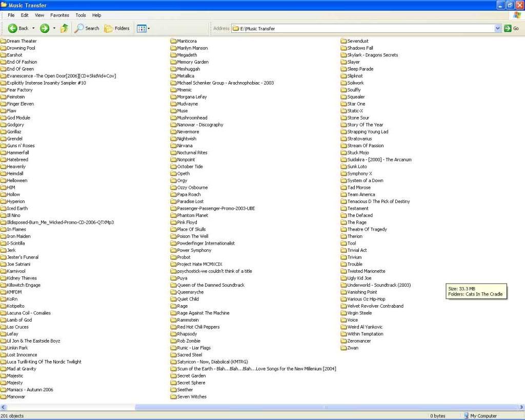Click the "0 bytes" status bar entry
The image size is (525, 420).
438,416
